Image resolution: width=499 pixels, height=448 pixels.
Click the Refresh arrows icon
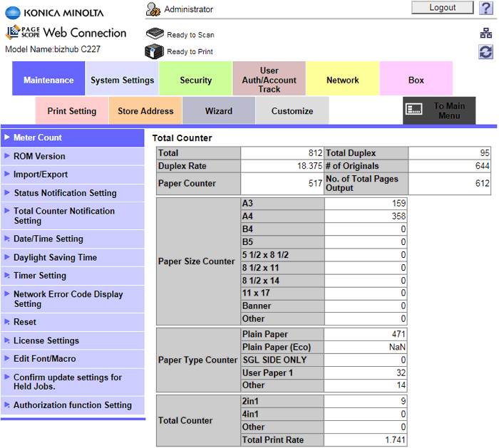(x=485, y=52)
